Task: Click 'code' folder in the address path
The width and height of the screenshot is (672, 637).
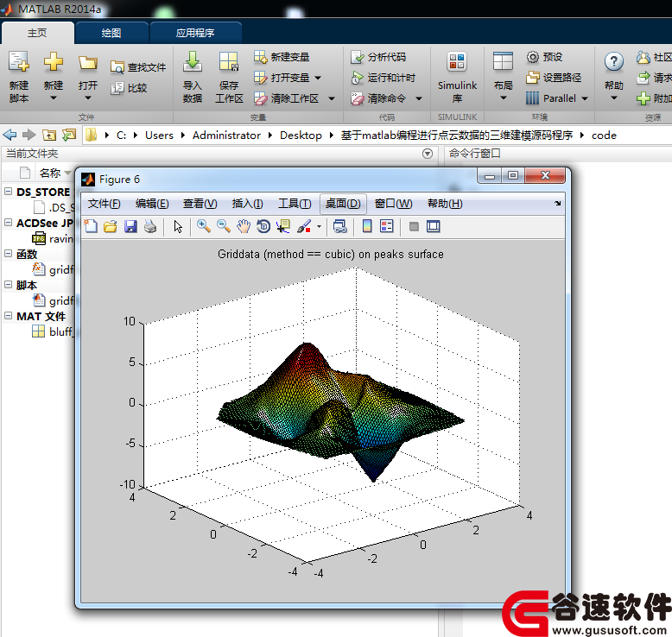Action: pyautogui.click(x=604, y=136)
